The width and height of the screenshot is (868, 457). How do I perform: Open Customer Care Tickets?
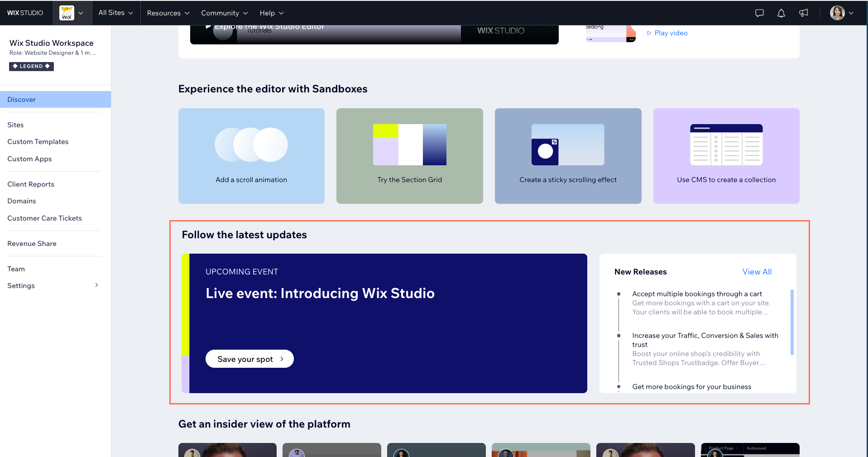click(x=44, y=218)
